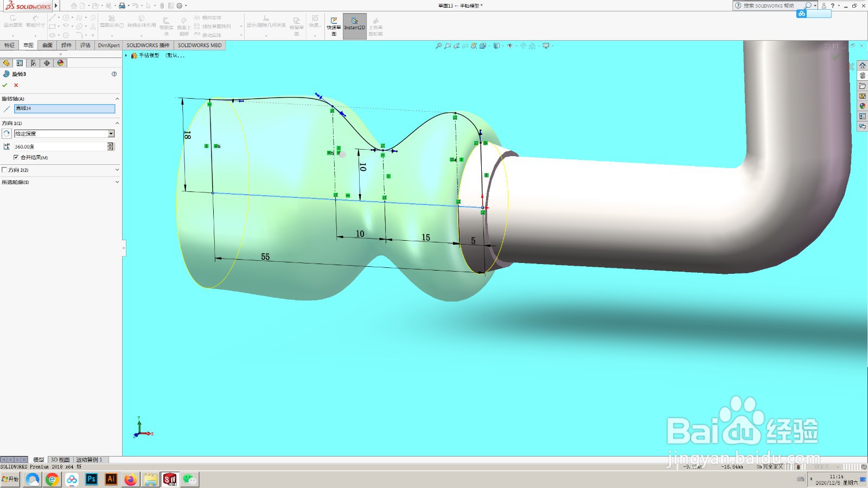Select the 模型 bottom tab
Viewport: 868px width, 488px height.
(39, 459)
